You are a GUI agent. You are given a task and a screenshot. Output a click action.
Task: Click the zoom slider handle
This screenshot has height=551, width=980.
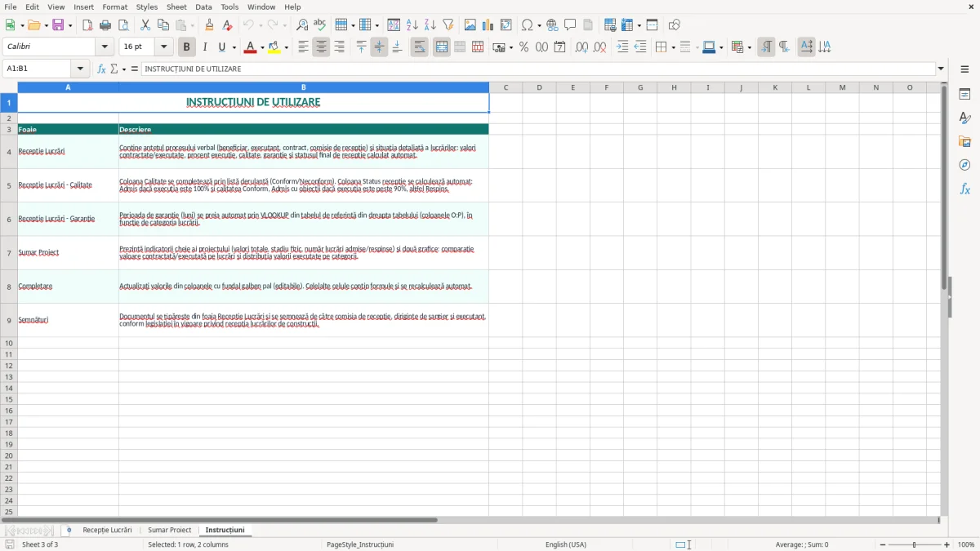click(915, 544)
